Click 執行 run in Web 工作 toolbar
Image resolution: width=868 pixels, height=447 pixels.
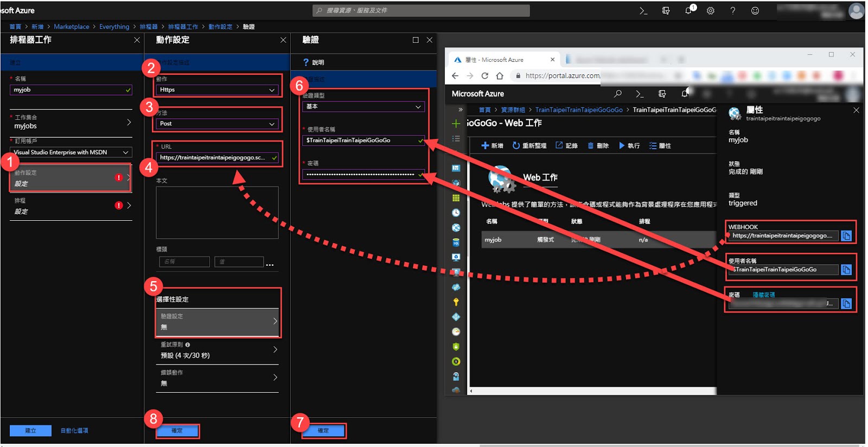[630, 145]
